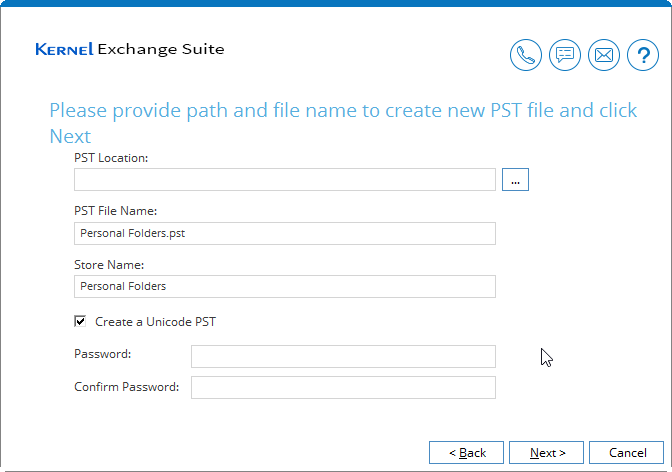Click the Kernel Exchange Suite logo

pyautogui.click(x=130, y=49)
